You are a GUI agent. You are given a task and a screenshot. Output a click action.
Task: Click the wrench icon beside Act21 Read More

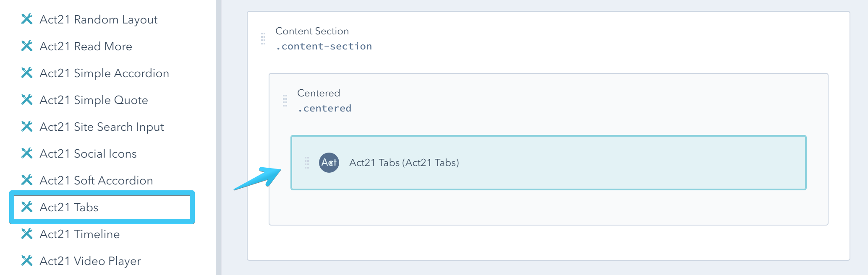click(27, 46)
